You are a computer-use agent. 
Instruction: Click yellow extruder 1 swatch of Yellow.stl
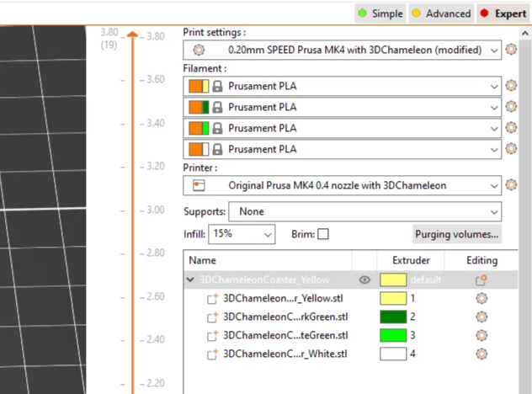(393, 298)
